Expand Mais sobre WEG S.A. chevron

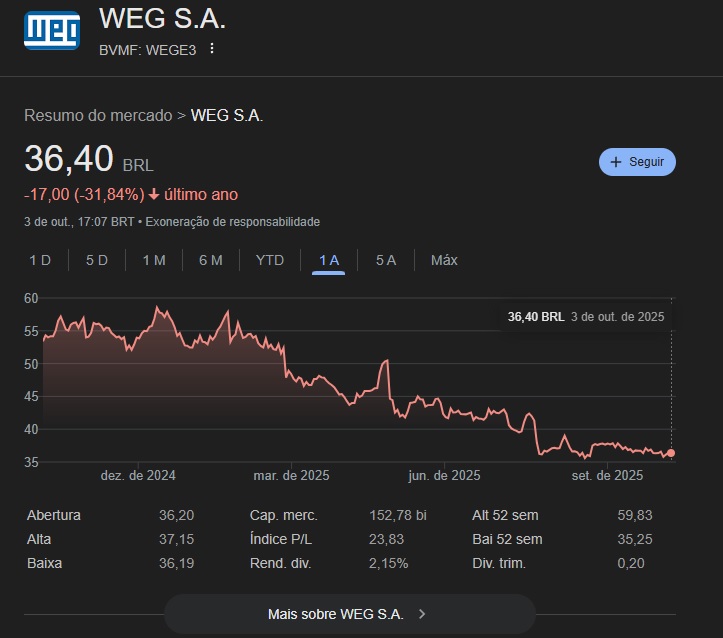coord(422,614)
